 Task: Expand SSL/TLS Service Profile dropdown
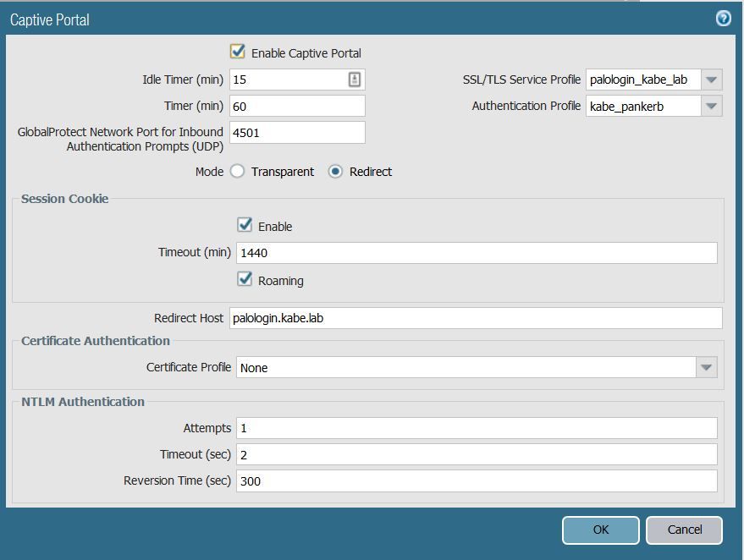click(711, 80)
